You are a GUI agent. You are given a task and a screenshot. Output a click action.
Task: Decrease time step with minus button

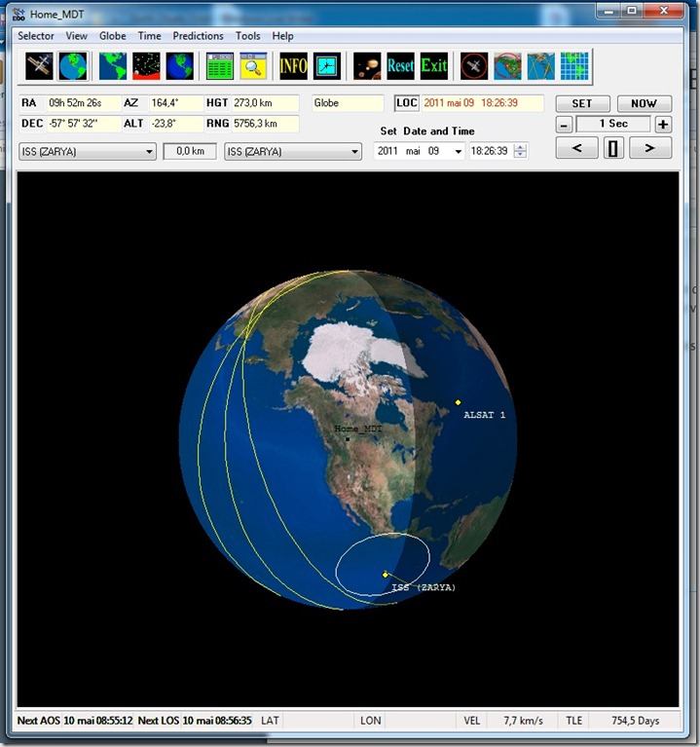tap(564, 125)
